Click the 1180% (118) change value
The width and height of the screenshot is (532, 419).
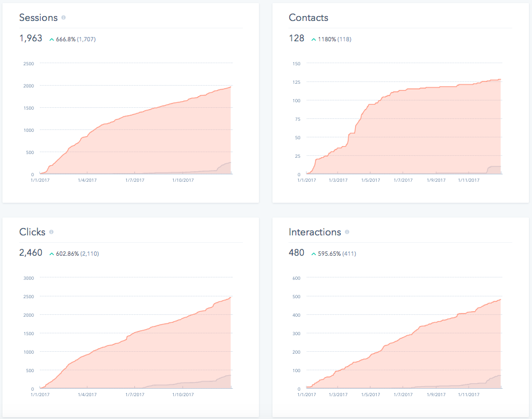(335, 39)
